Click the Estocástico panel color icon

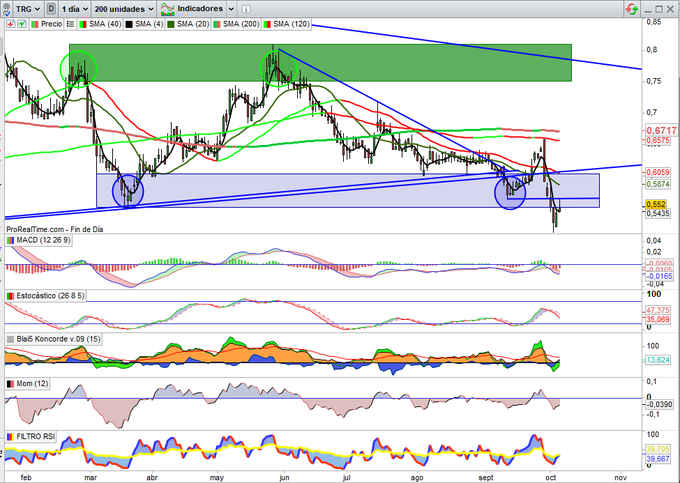pos(10,296)
